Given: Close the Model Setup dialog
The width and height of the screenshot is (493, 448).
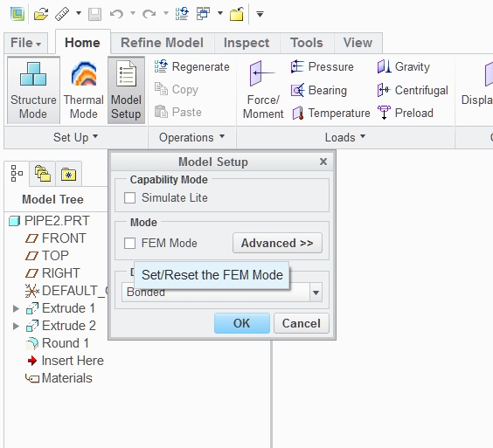Looking at the screenshot, I should click(x=323, y=162).
